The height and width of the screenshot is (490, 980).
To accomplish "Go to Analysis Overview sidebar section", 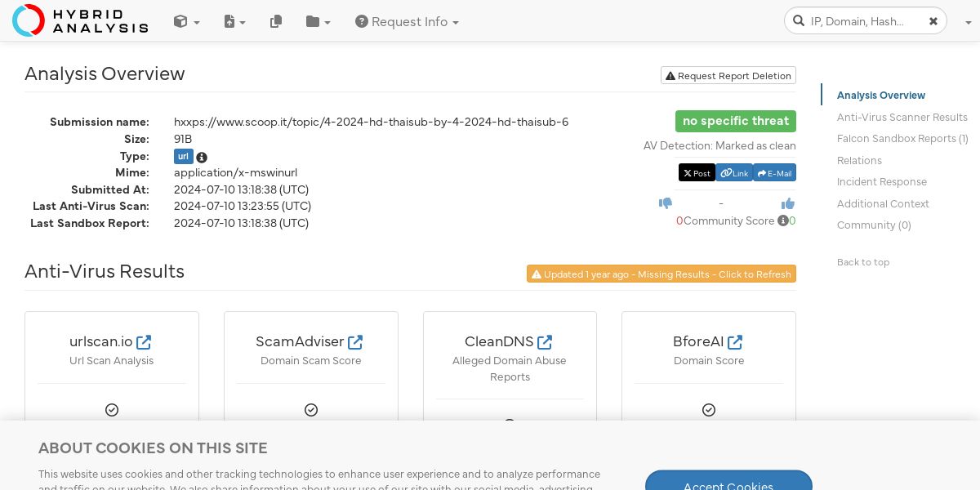I will coord(881,96).
